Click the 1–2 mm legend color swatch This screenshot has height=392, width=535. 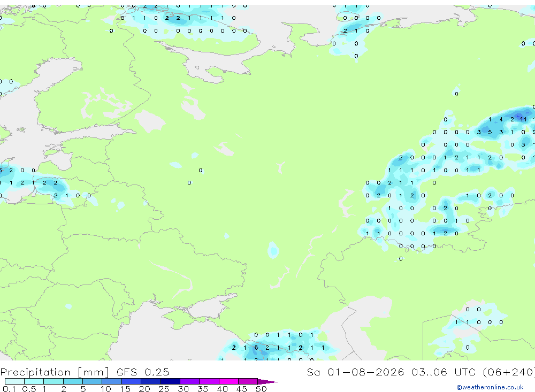pos(53,381)
